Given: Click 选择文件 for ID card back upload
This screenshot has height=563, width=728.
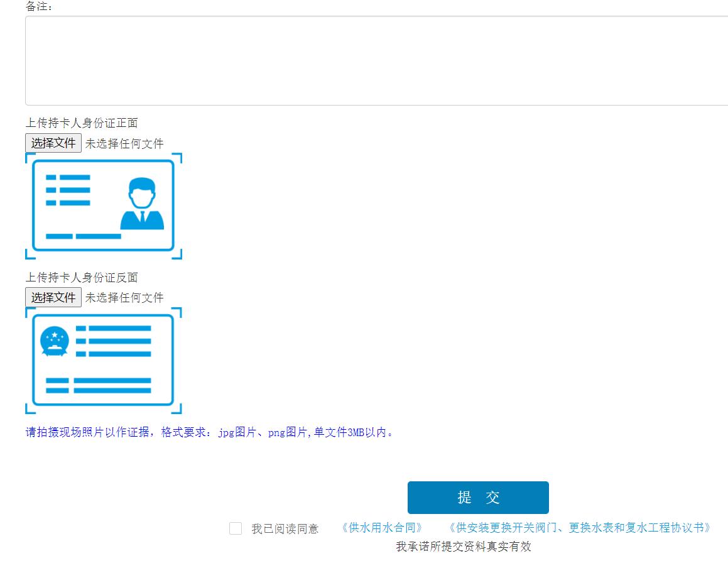Looking at the screenshot, I should coord(53,297).
